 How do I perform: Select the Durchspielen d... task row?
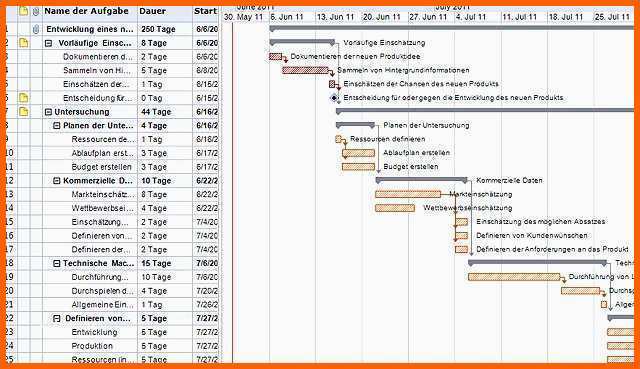(102, 291)
